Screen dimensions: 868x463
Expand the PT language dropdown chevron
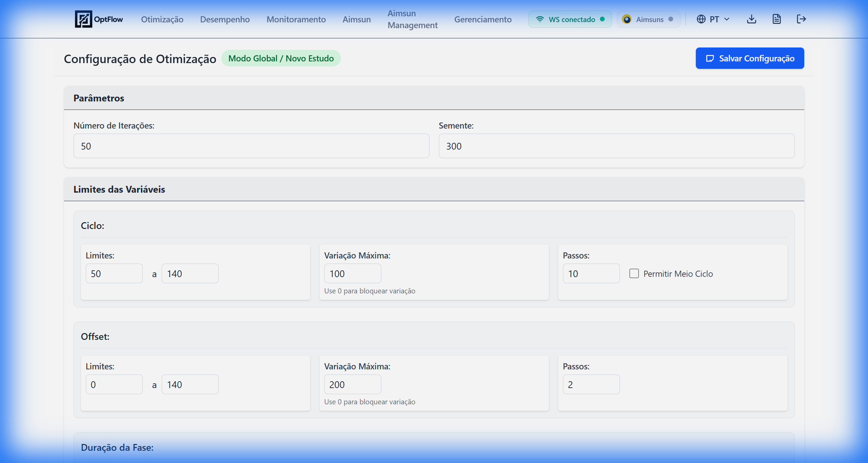tap(727, 19)
